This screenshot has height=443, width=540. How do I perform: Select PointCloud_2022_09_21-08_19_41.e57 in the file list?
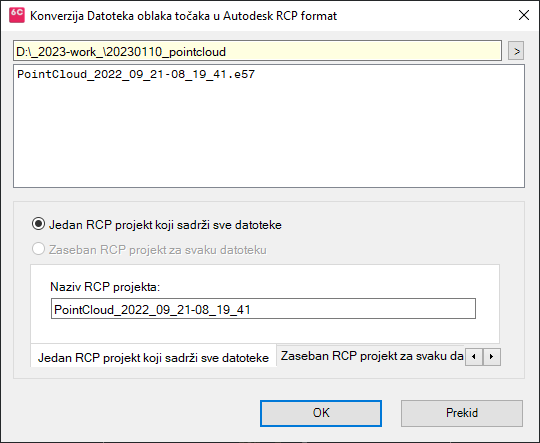(x=136, y=74)
